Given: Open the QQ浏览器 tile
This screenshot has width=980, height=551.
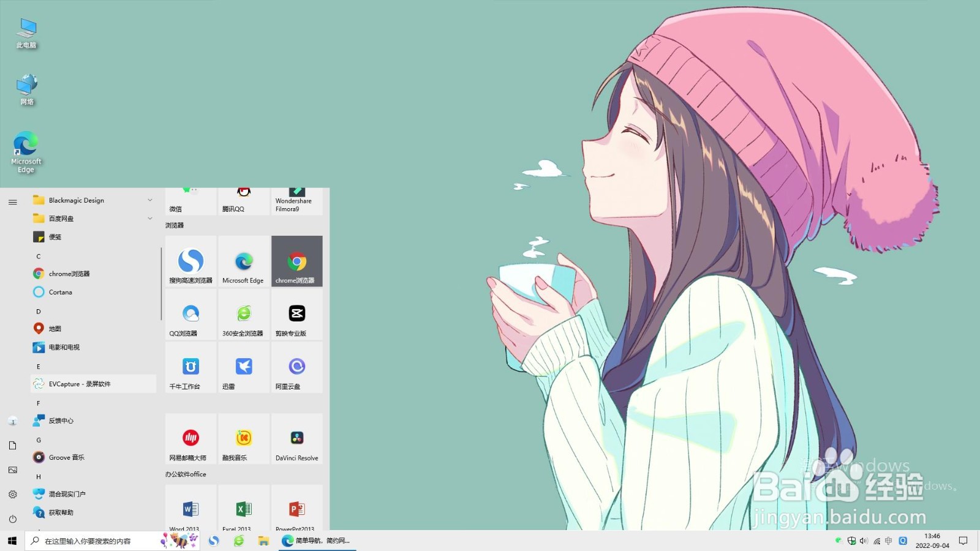Looking at the screenshot, I should (x=190, y=314).
